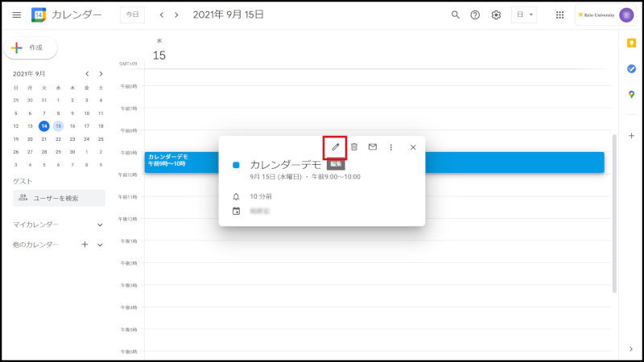Open the Google apps grid

pyautogui.click(x=560, y=14)
